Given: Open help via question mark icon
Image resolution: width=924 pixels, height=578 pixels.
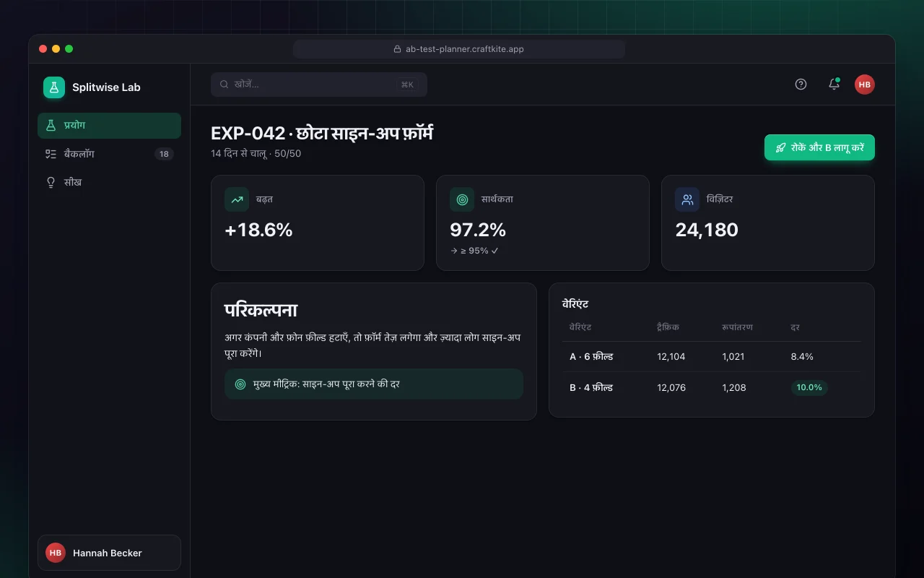Looking at the screenshot, I should tap(801, 85).
